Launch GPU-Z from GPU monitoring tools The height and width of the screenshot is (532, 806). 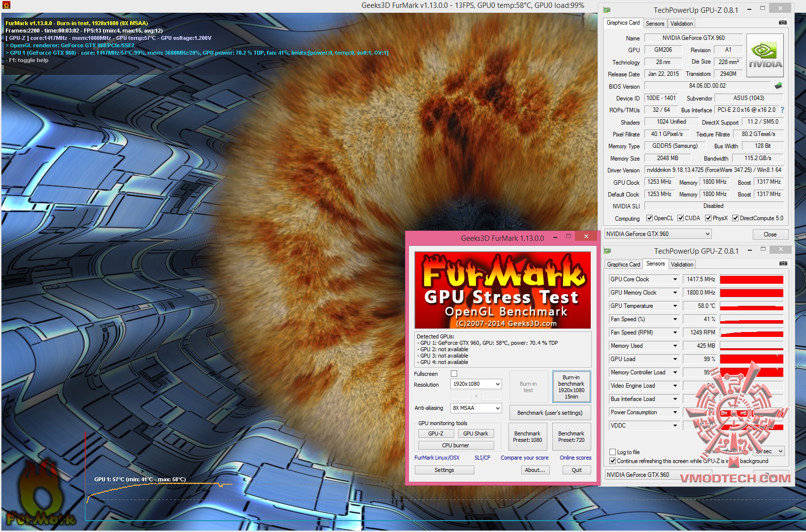tap(436, 433)
